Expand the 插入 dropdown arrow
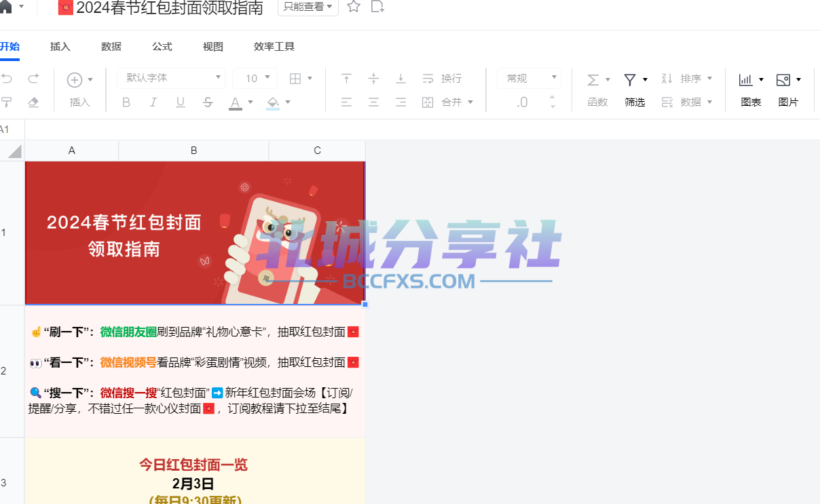The image size is (820, 504). coord(90,80)
